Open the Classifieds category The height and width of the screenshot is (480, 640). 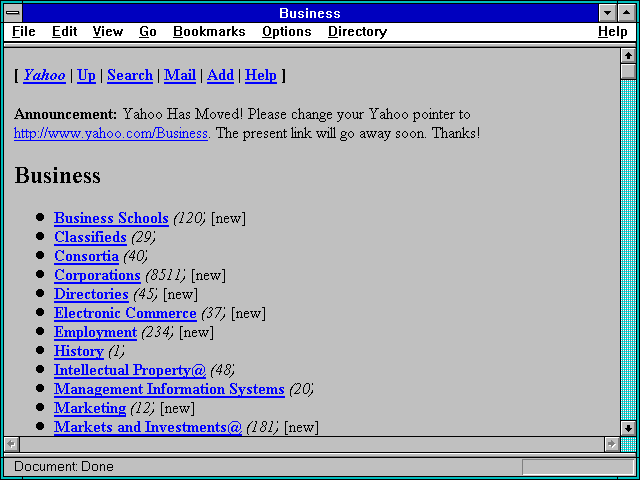pyautogui.click(x=91, y=237)
